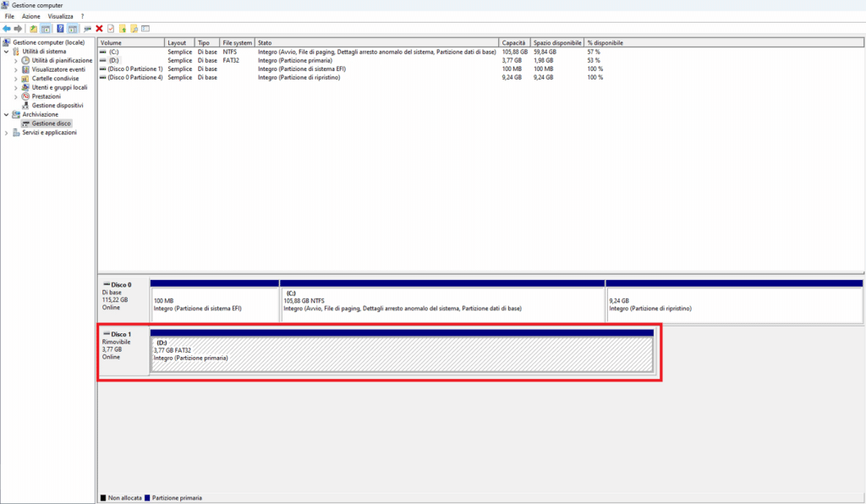This screenshot has width=866, height=504.
Task: Click the NTFS file system cell
Action: point(230,52)
